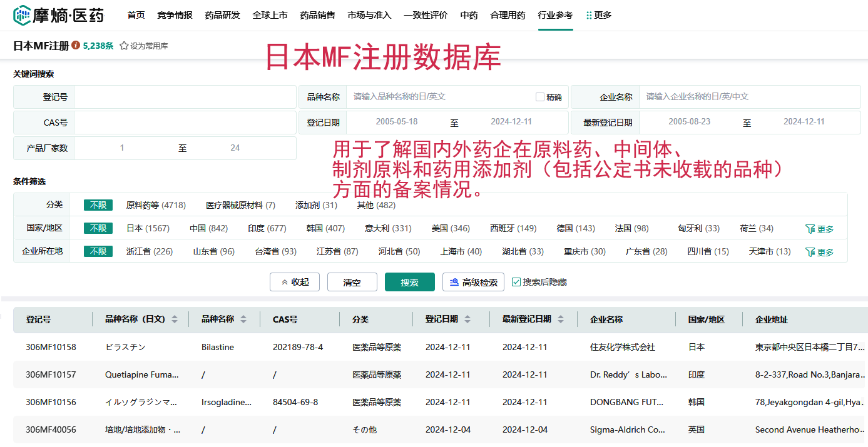The height and width of the screenshot is (447, 868).
Task: Select 不限 in 分类 filter row
Action: [98, 205]
